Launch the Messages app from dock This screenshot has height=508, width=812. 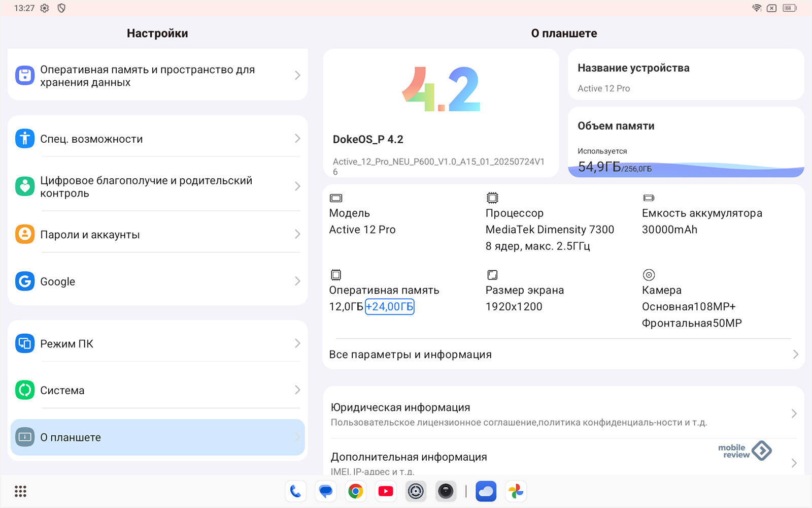coord(325,491)
